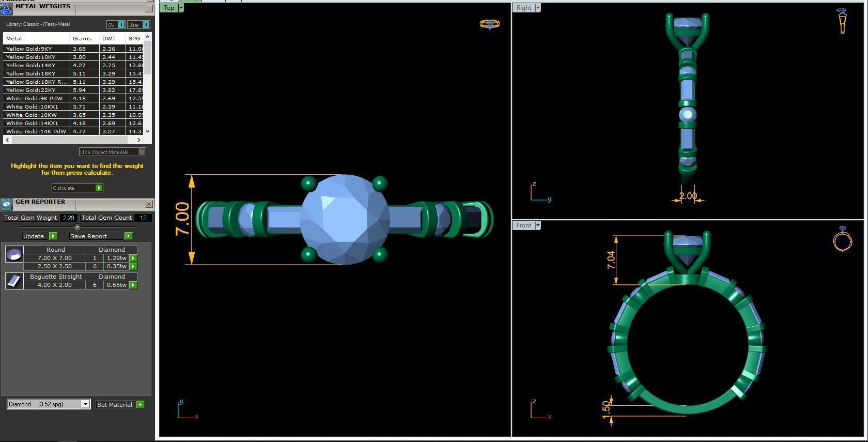
Task: Click the Grams column header
Action: coord(84,38)
